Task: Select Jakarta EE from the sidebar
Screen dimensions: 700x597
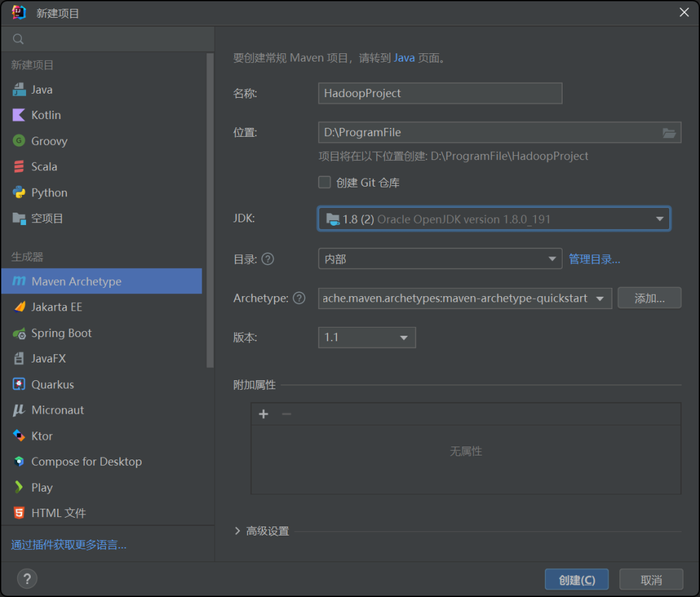Action: pos(57,307)
